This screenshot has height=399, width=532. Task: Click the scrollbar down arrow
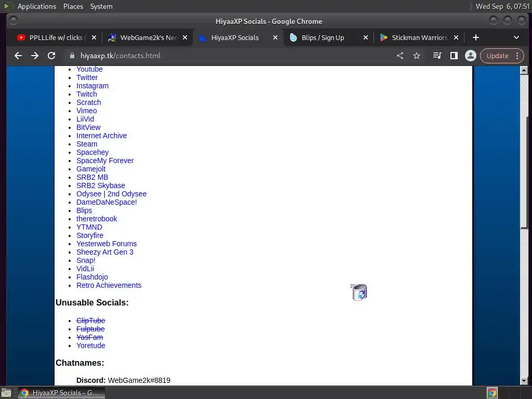524,381
